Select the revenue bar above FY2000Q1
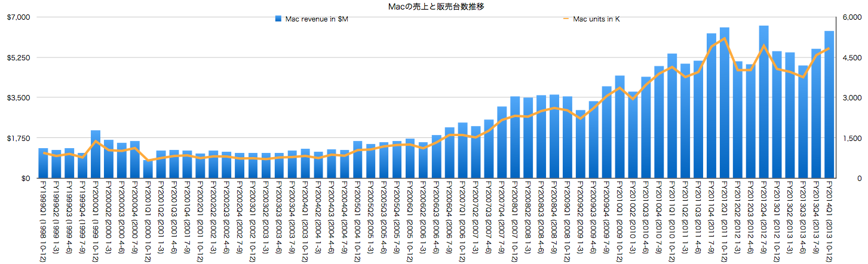The width and height of the screenshot is (868, 264). (96, 154)
